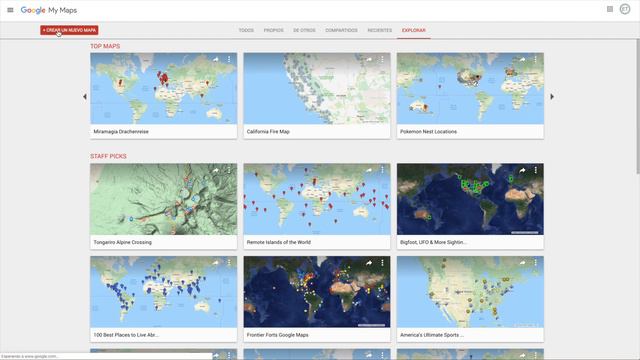The height and width of the screenshot is (360, 640).
Task: Share the Miramagia Drachenreise map
Action: [x=216, y=60]
